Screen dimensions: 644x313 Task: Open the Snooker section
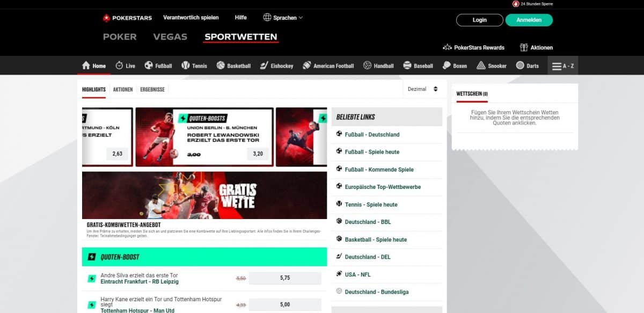coord(492,65)
